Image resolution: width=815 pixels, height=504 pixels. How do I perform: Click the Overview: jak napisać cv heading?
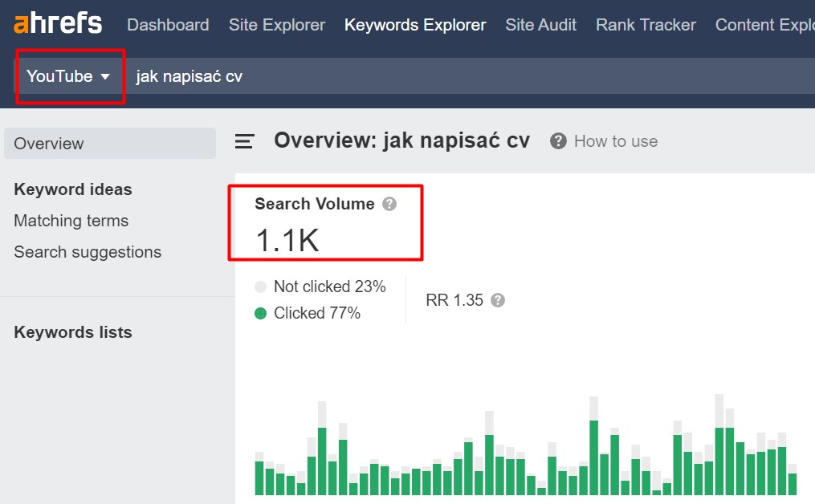point(401,140)
